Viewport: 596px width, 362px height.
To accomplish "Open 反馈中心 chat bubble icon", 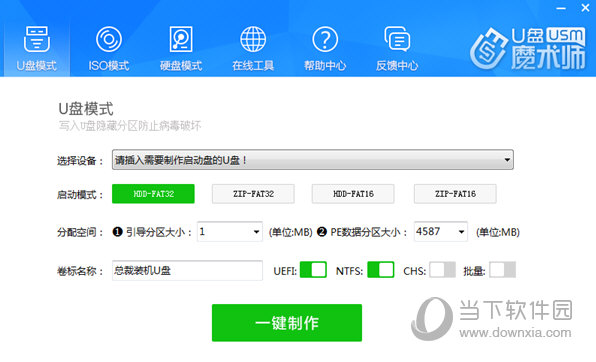I will (x=397, y=39).
